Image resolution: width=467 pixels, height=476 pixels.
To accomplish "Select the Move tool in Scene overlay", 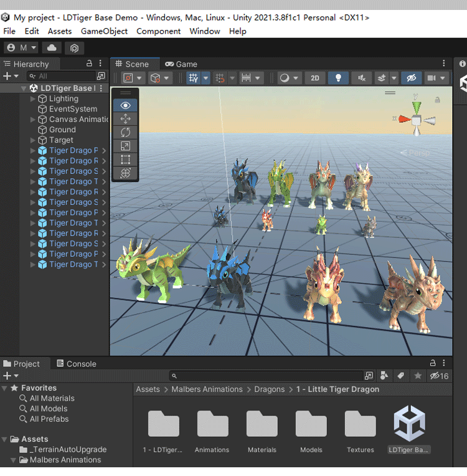I will pyautogui.click(x=125, y=118).
